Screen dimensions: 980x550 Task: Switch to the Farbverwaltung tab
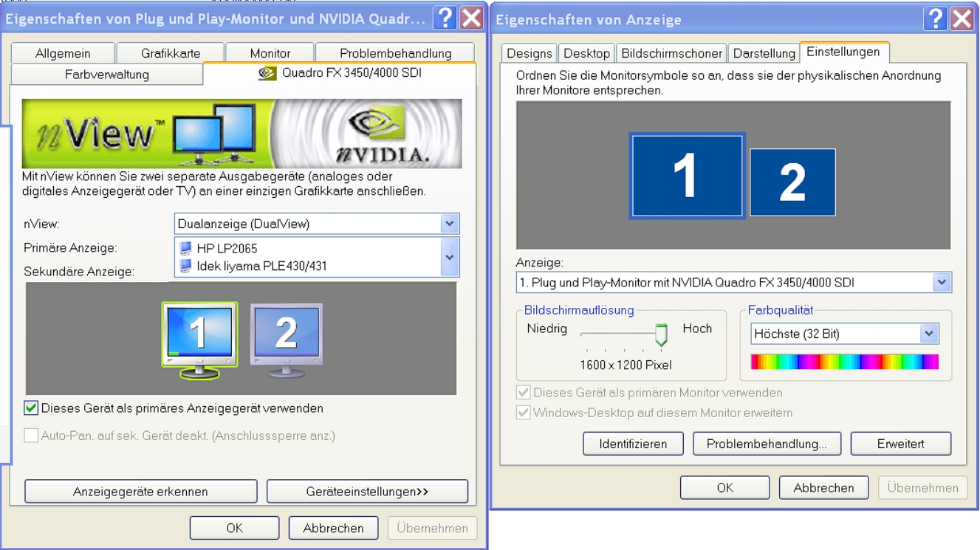(x=107, y=75)
